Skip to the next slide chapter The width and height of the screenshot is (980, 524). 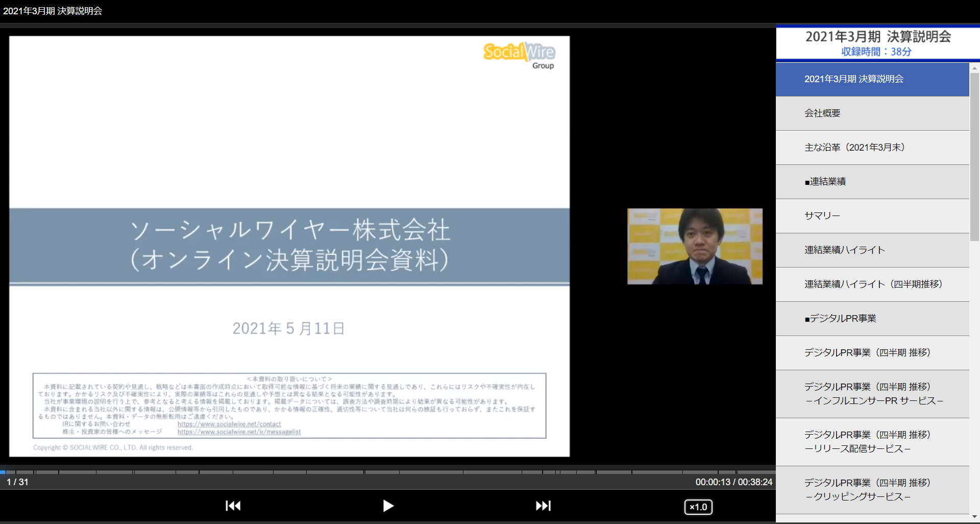(543, 506)
